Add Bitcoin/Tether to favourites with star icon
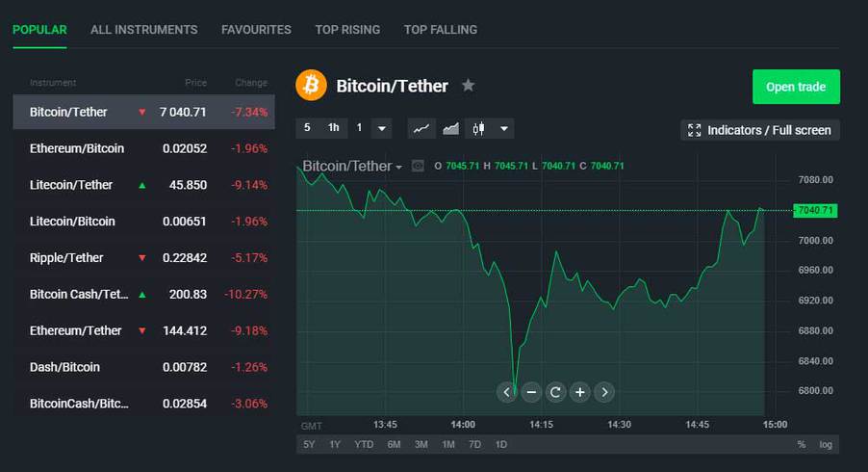The width and height of the screenshot is (868, 472). [469, 86]
